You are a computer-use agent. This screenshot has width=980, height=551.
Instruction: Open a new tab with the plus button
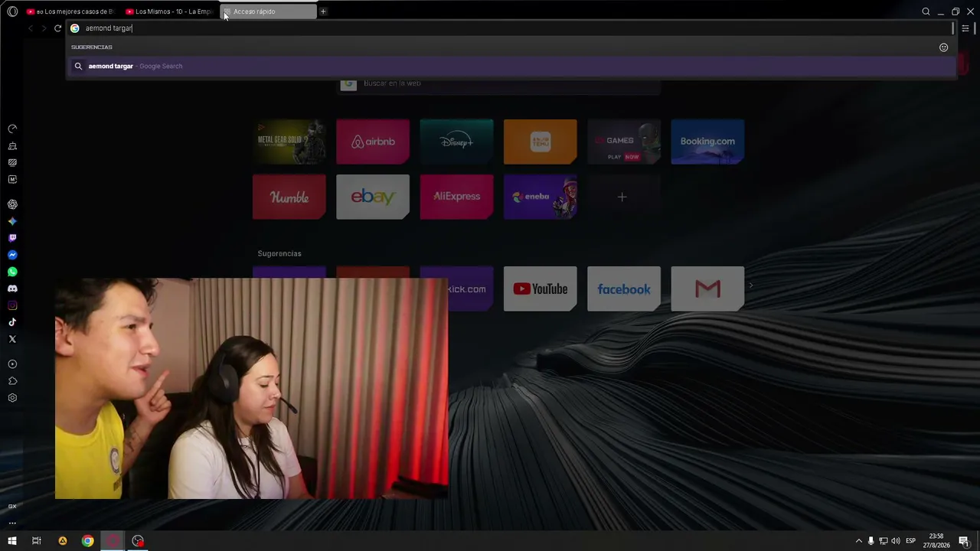323,11
